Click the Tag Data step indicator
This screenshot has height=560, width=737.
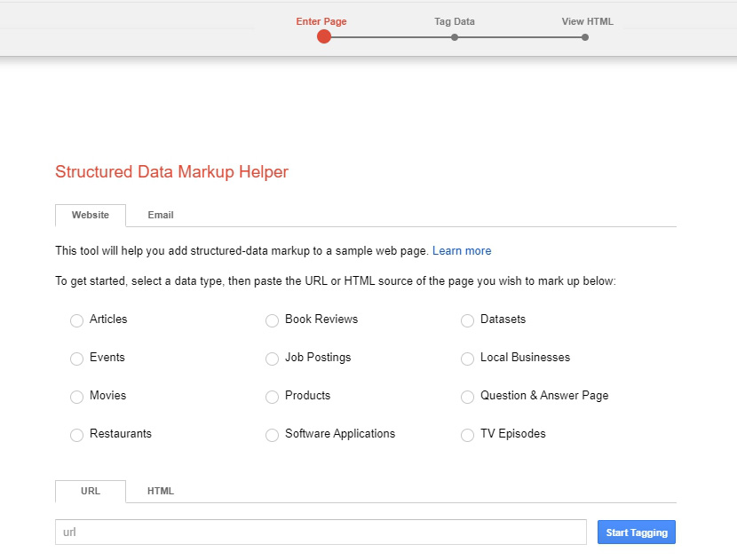click(x=454, y=36)
